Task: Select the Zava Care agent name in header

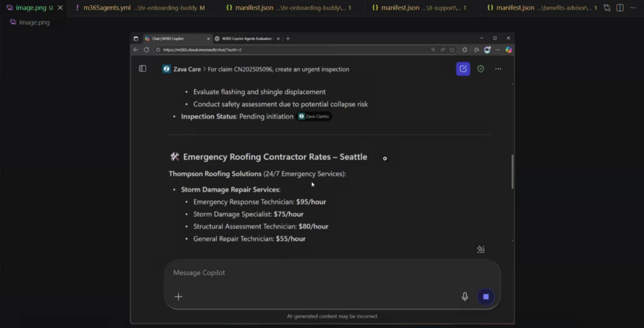Action: 186,69
